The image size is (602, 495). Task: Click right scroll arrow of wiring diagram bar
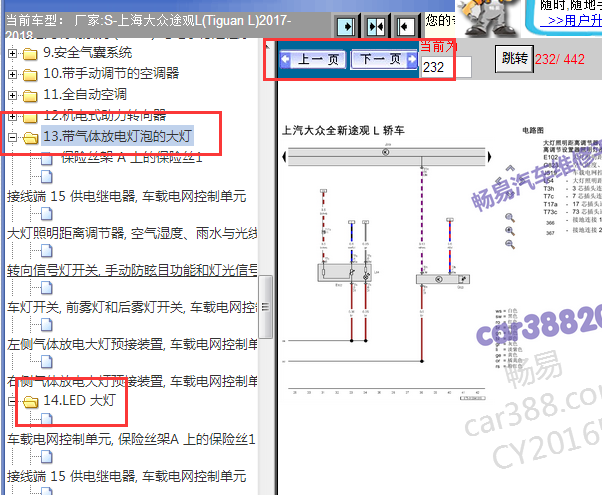point(490,157)
